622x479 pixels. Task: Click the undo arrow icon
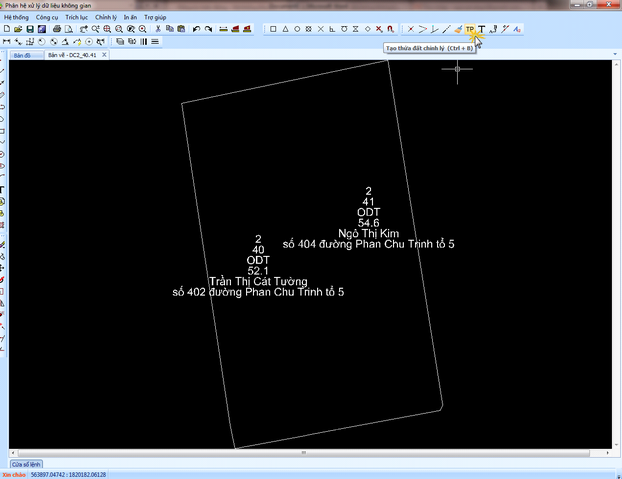(196, 29)
